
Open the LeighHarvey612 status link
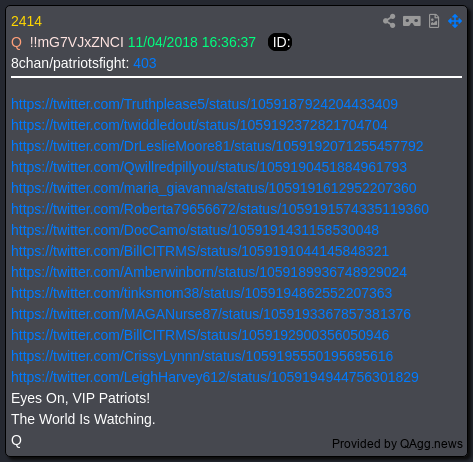[x=215, y=377]
